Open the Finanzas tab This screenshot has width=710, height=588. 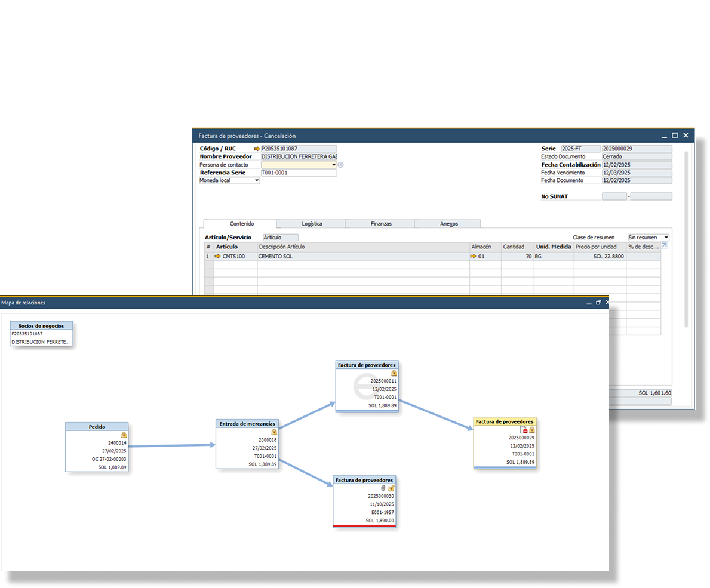click(x=380, y=224)
